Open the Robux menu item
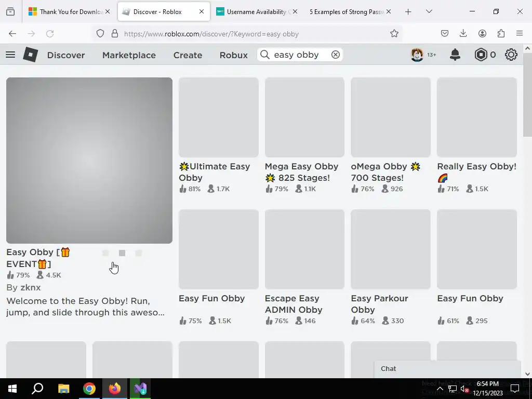This screenshot has width=532, height=399. point(233,55)
